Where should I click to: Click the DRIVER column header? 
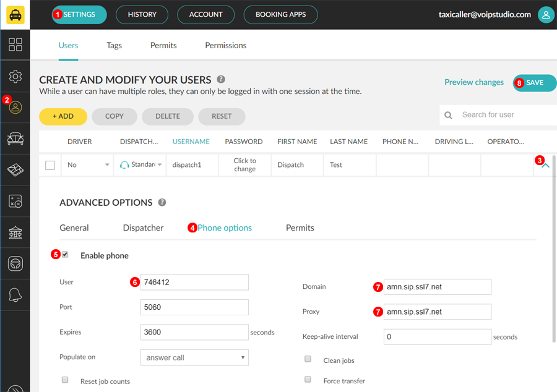point(80,142)
